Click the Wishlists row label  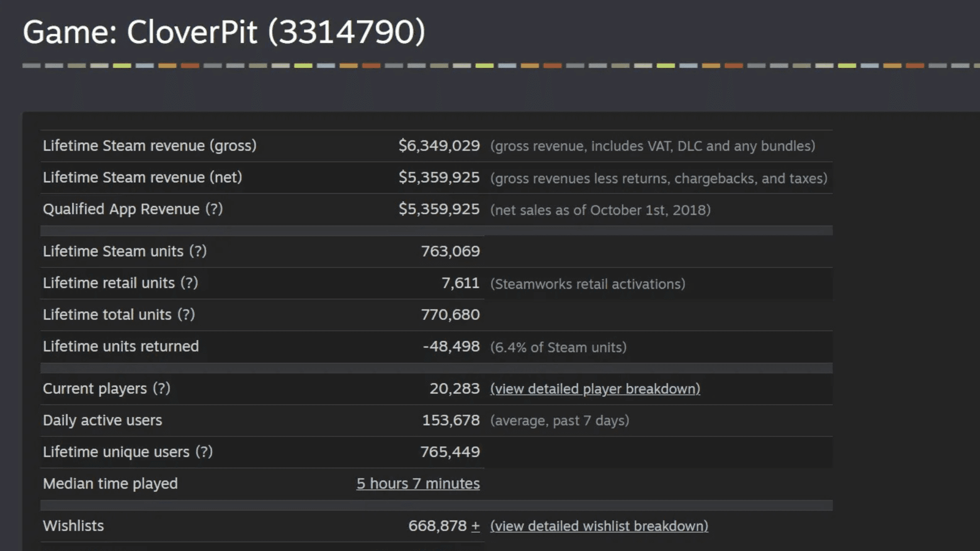(73, 526)
